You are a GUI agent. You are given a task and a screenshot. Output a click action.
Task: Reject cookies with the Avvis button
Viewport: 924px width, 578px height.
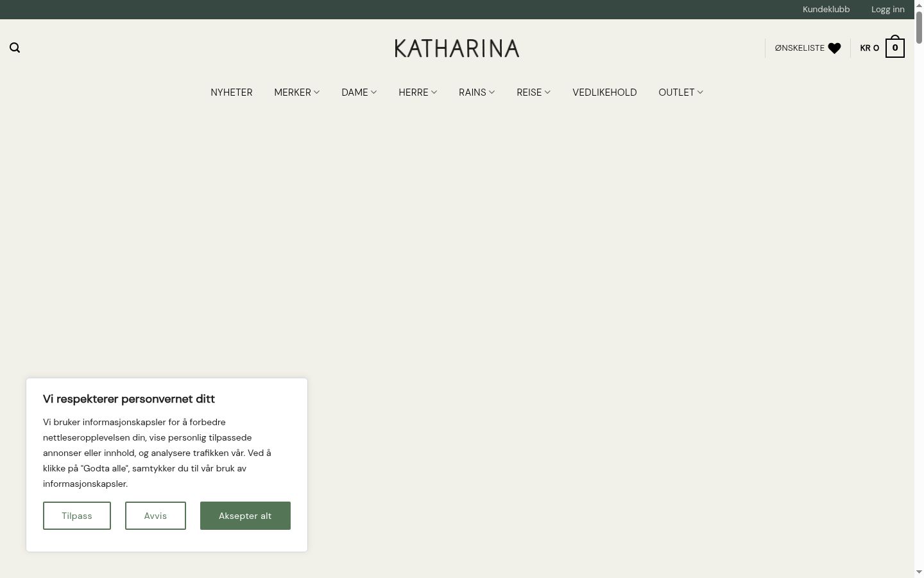point(155,516)
